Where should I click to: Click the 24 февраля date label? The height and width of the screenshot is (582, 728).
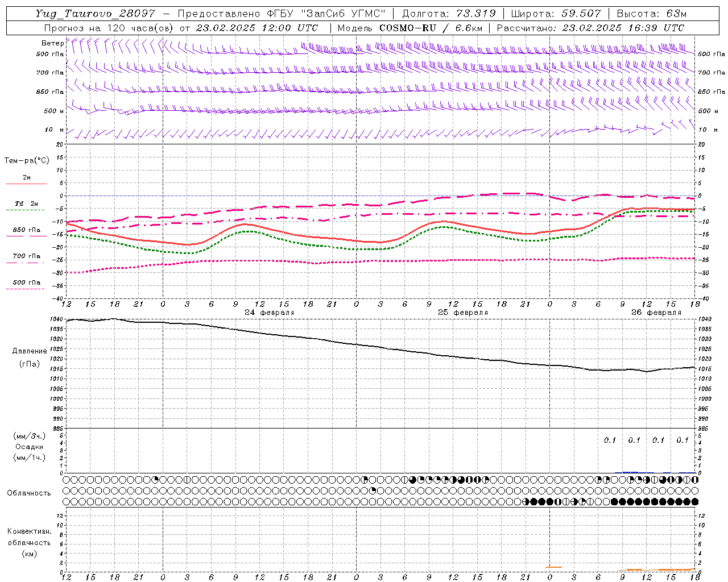click(x=270, y=313)
